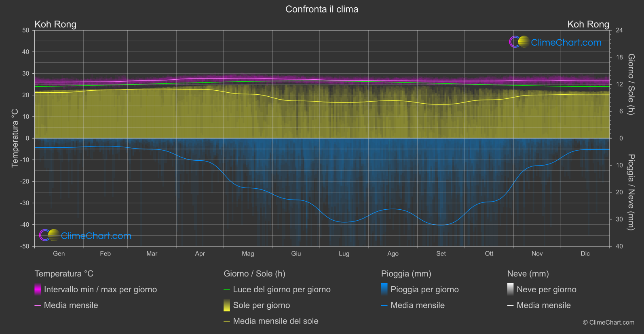Click the 50 tick on temperature axis

[x=26, y=30]
